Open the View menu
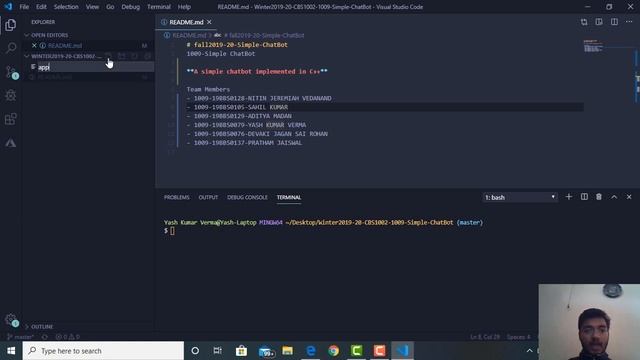This screenshot has height=360, width=640. point(92,7)
